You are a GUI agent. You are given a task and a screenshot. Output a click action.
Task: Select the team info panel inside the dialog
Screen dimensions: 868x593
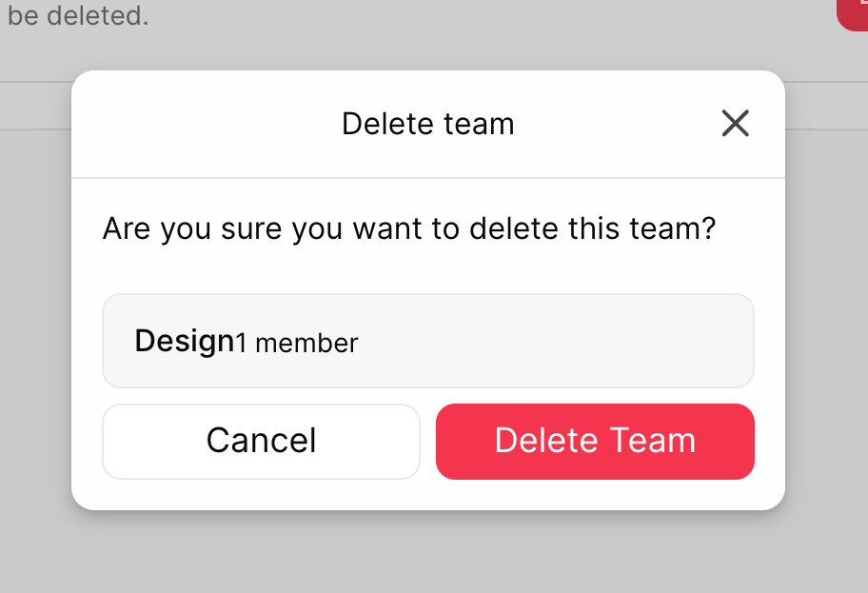[428, 341]
